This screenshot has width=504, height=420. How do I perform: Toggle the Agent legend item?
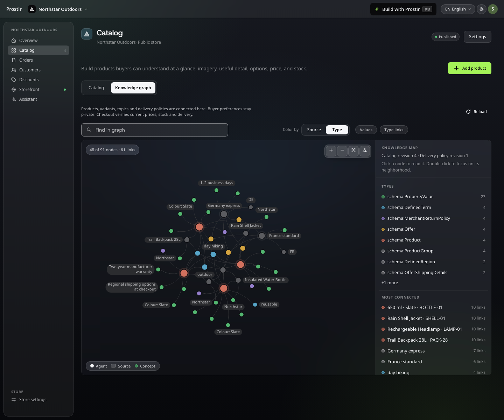tap(99, 366)
